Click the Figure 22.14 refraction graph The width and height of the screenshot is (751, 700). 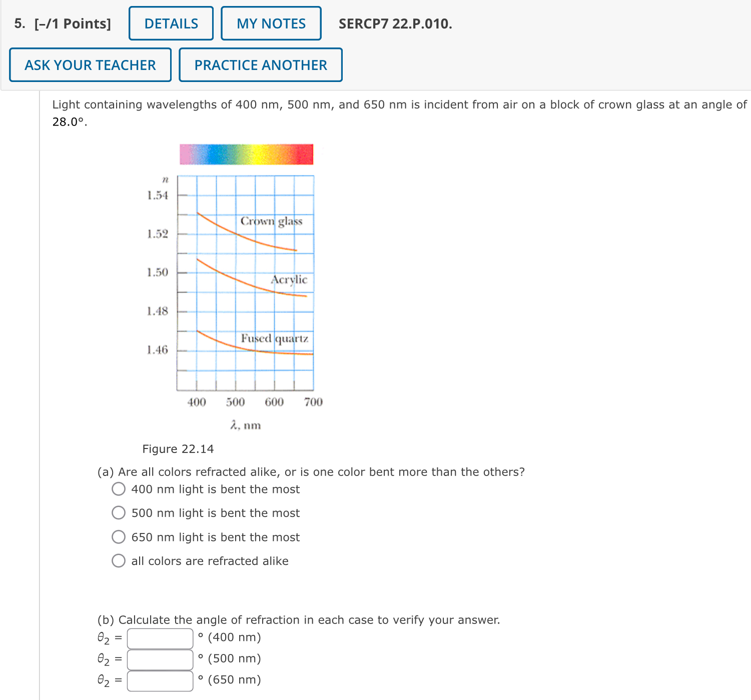(245, 282)
